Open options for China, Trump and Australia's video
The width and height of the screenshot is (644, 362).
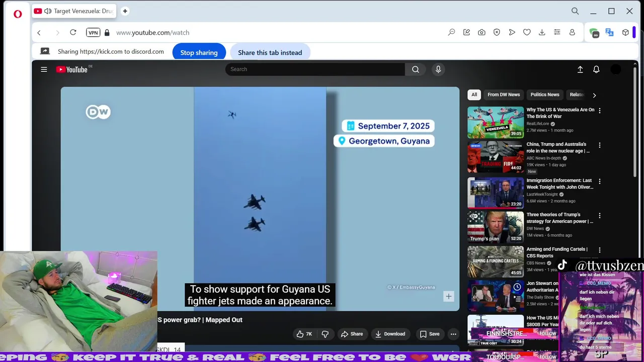click(x=599, y=145)
